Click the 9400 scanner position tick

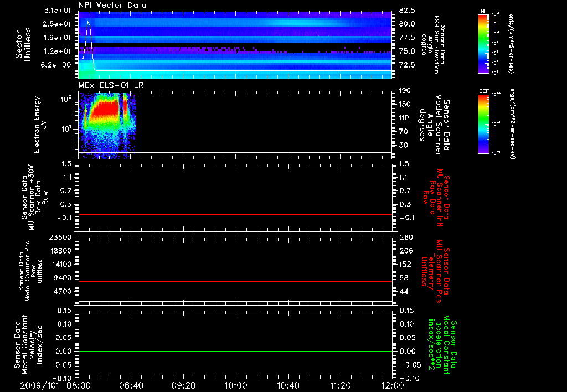coord(62,278)
